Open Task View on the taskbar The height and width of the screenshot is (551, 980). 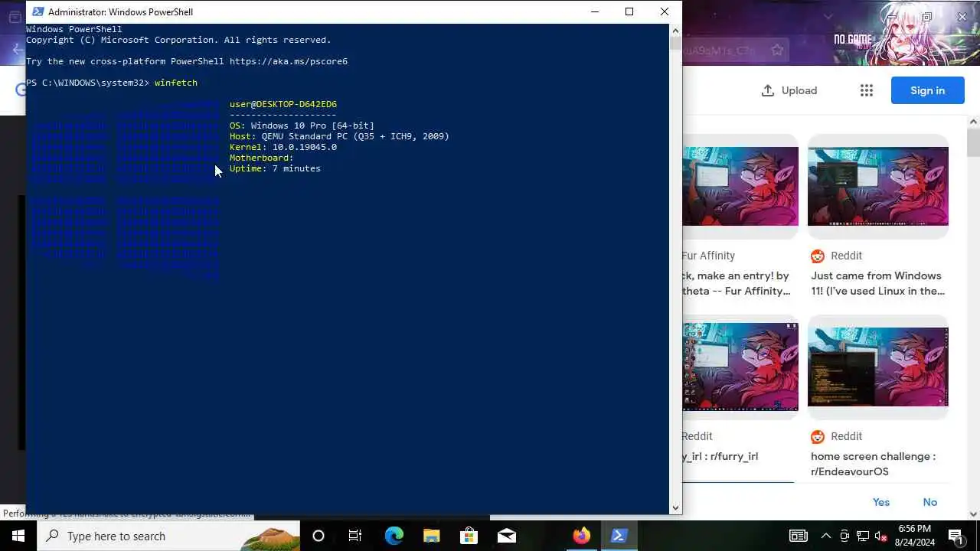coord(355,536)
